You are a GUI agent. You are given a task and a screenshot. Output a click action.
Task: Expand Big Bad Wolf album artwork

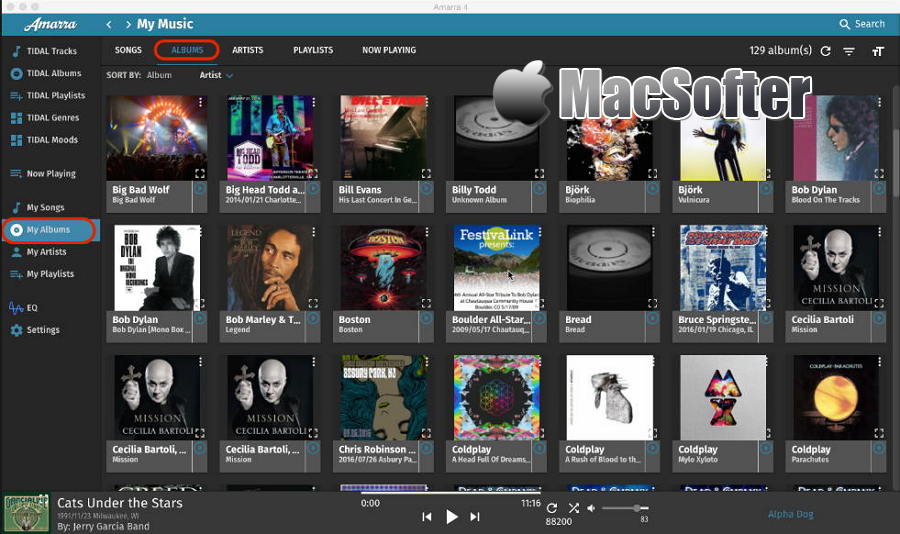click(200, 173)
